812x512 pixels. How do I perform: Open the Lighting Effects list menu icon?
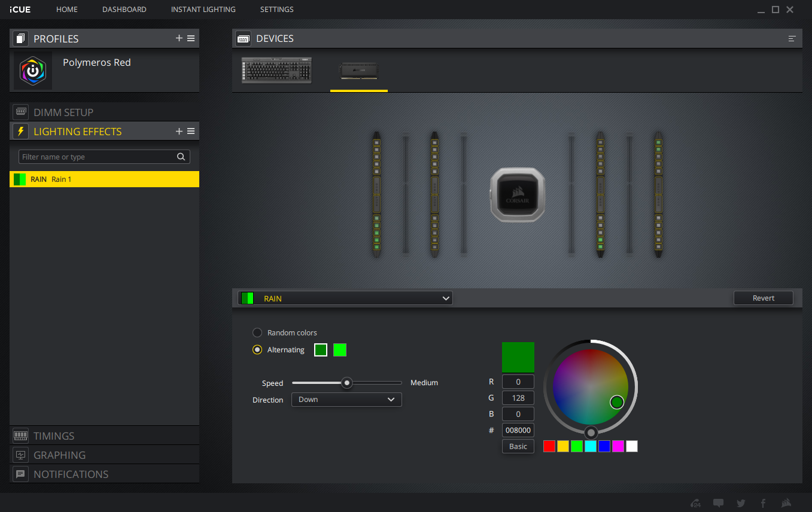click(191, 131)
